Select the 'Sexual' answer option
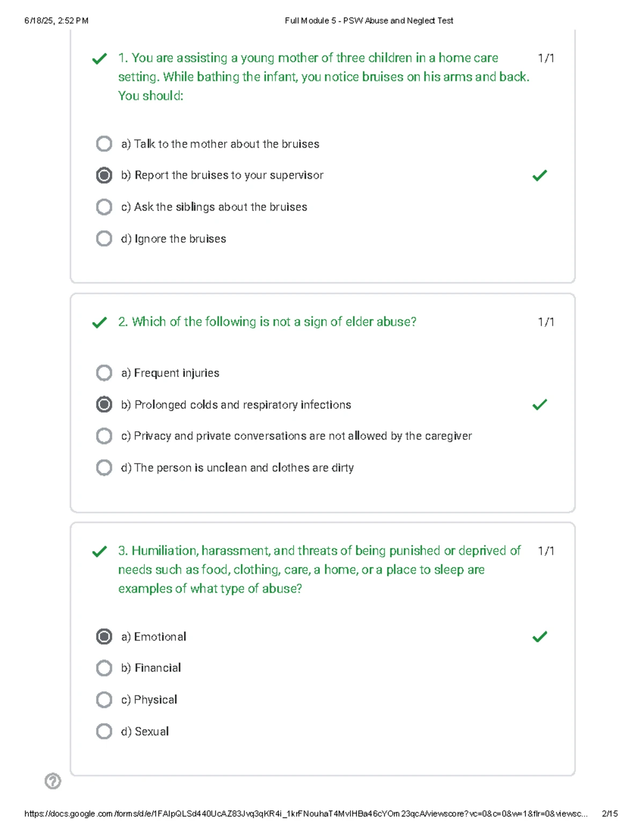Screen dimensions: 644x834 tap(104, 731)
